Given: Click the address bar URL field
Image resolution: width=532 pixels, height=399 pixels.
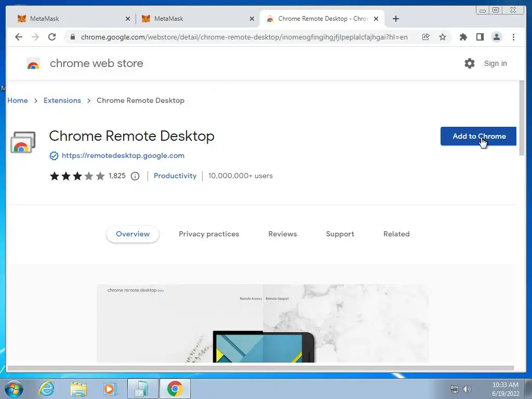Looking at the screenshot, I should tap(244, 37).
